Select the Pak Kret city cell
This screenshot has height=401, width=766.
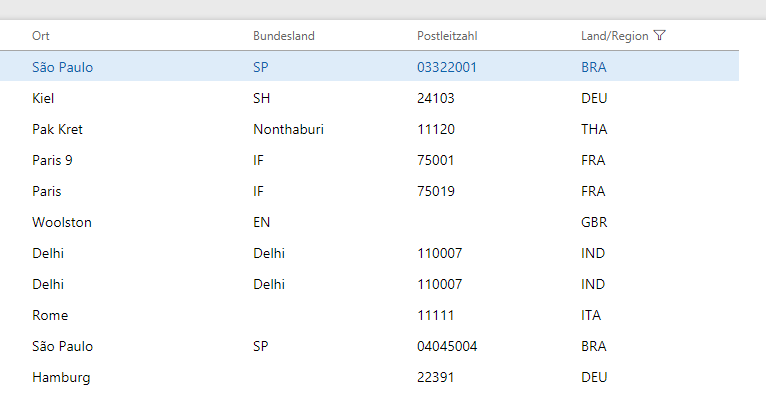pos(57,130)
